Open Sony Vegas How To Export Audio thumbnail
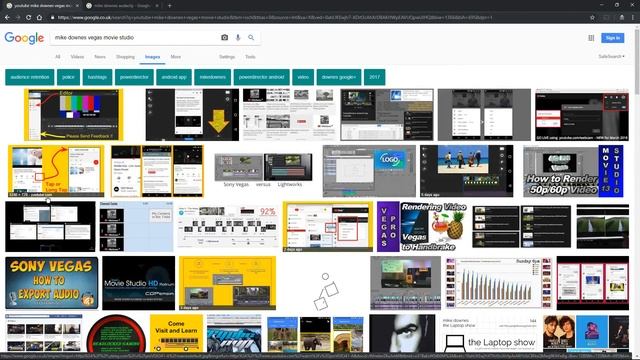The height and width of the screenshot is (360, 640). coord(52,283)
